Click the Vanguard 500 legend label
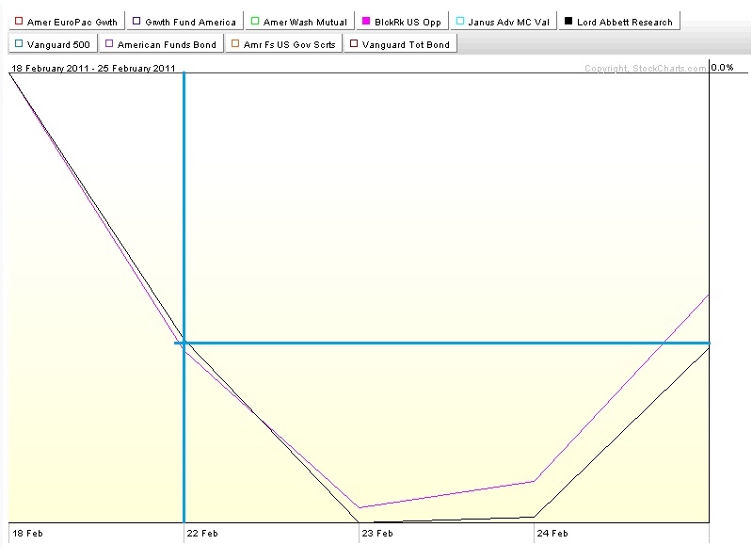Viewport: 752px width, 560px height. 58,44
